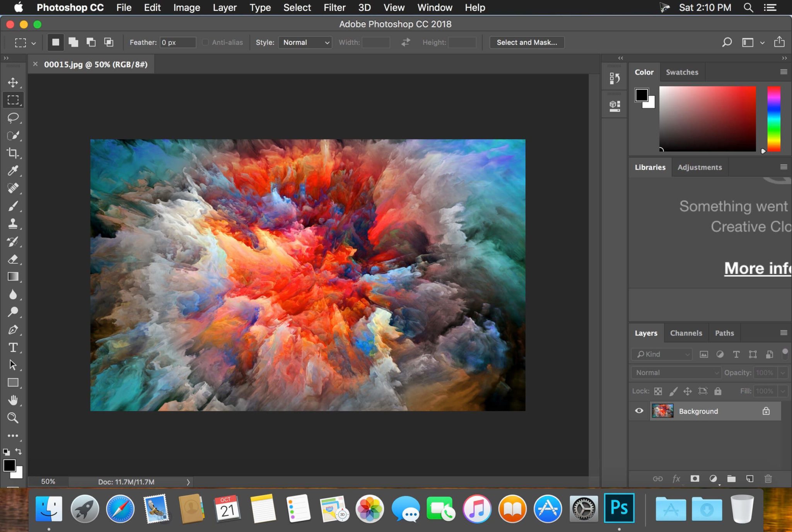Viewport: 792px width, 532px height.
Task: Click More info link in Libraries panel
Action: point(758,268)
